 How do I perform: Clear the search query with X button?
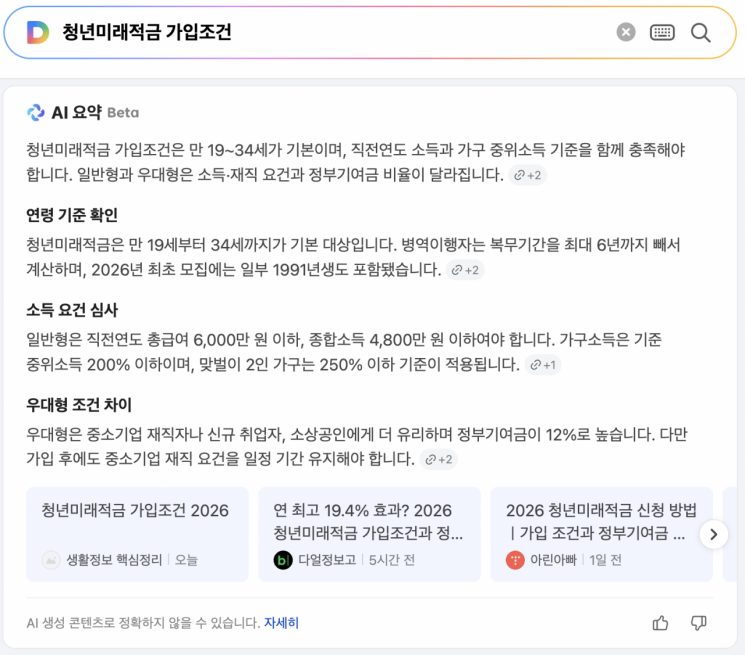point(626,32)
